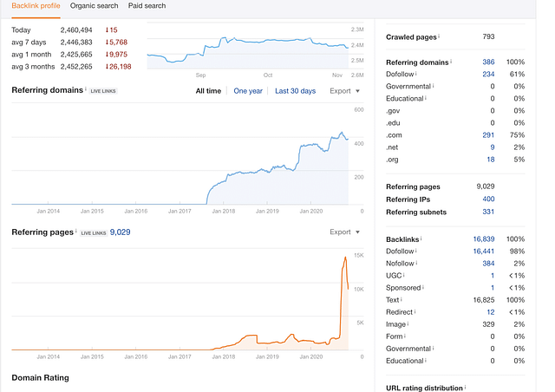Screen dimensions: 555x392
Task: Click LIVE LINKS badge beside Referring pages
Action: [94, 233]
